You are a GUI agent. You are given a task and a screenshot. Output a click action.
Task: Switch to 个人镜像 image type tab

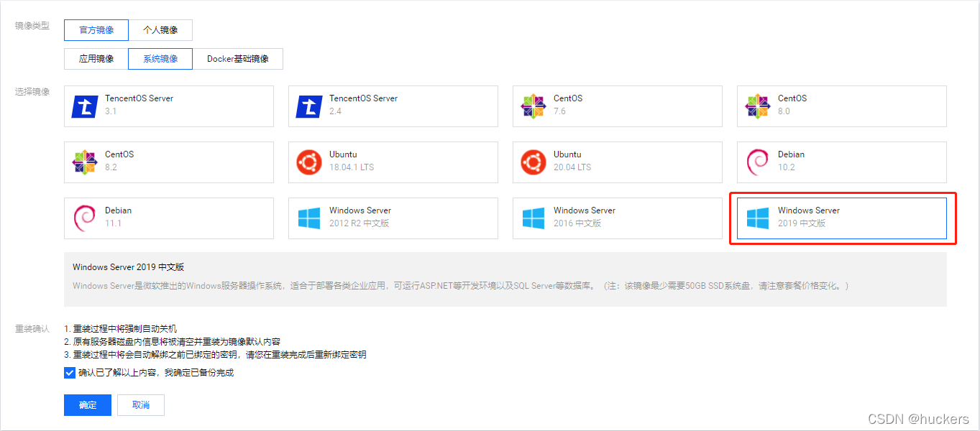[x=160, y=30]
